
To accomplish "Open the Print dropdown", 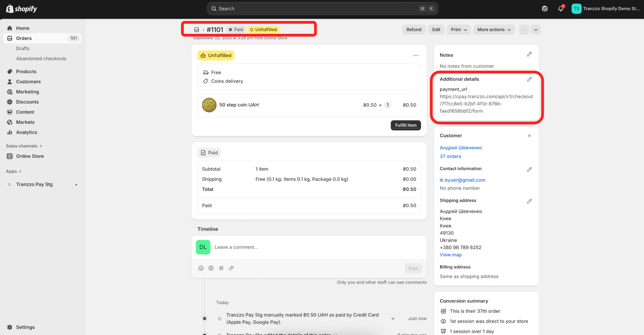I will [x=458, y=30].
